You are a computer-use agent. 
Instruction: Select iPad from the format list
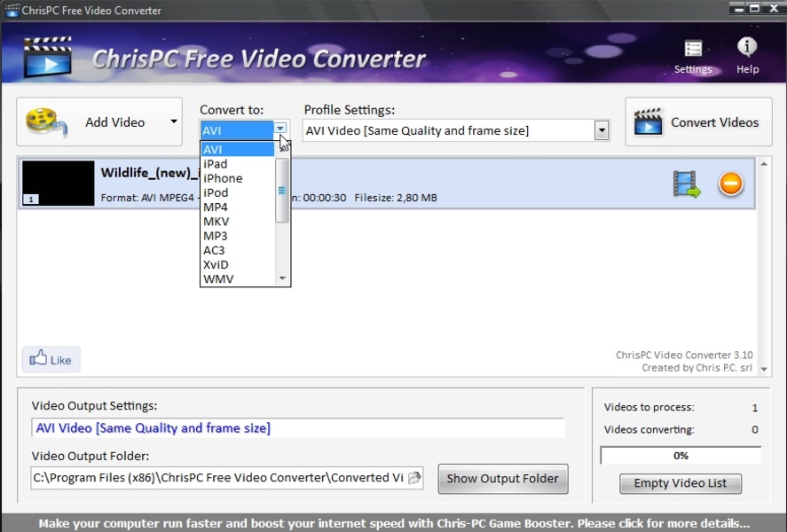point(216,164)
